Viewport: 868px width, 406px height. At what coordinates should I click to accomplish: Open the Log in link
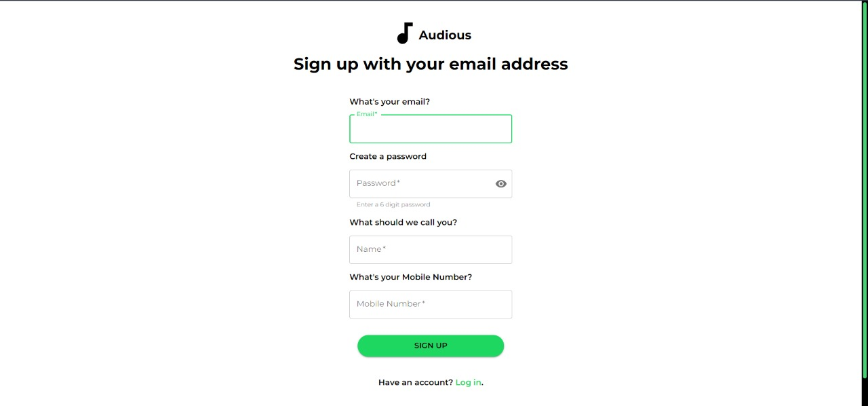tap(468, 382)
